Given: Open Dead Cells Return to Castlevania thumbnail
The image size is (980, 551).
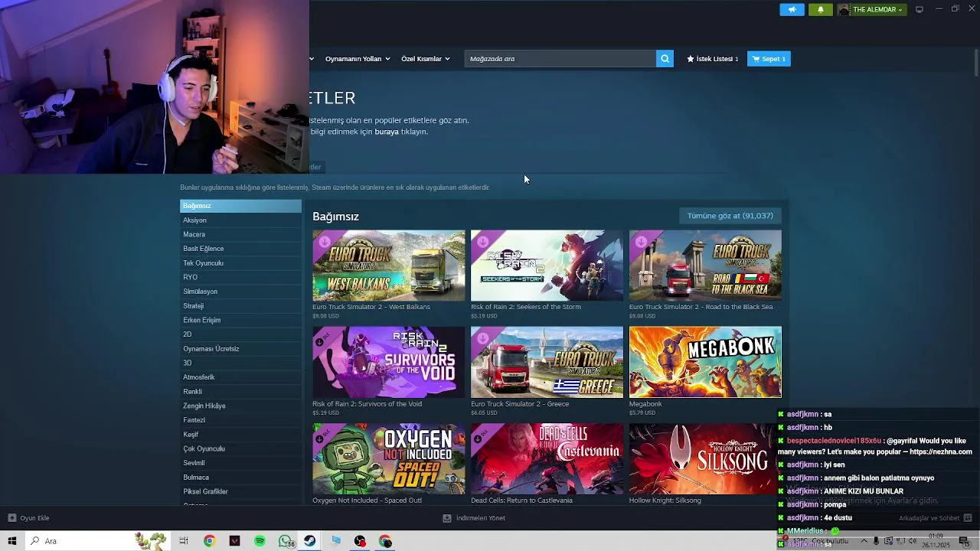Looking at the screenshot, I should click(547, 459).
